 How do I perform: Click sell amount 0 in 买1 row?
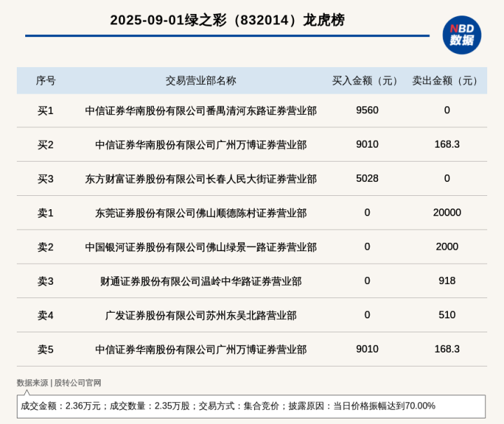point(447,110)
